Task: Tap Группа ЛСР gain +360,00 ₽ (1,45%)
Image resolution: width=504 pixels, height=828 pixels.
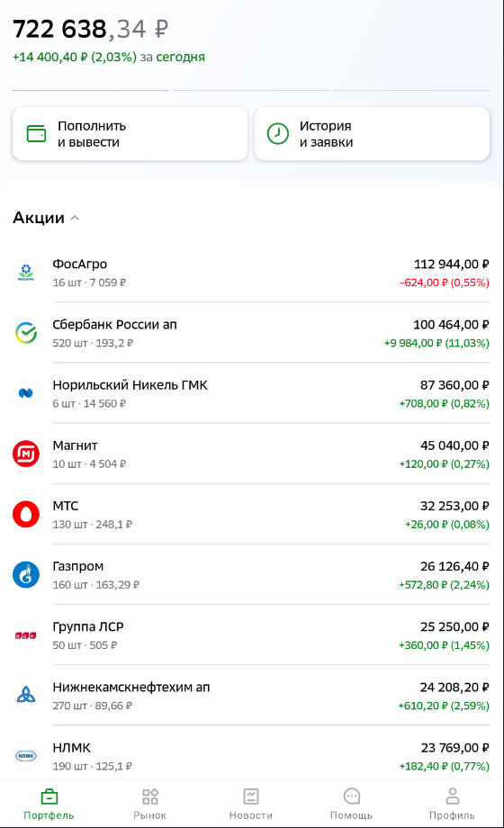Action: pyautogui.click(x=445, y=645)
